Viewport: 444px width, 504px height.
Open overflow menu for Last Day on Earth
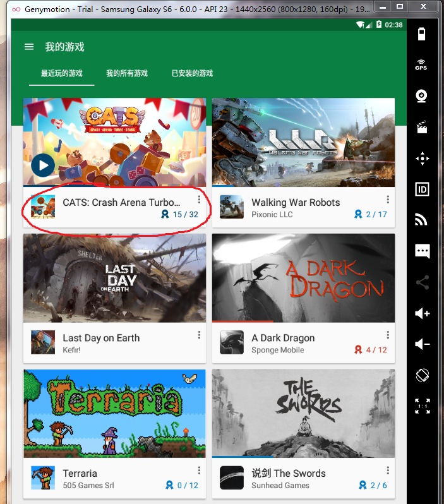click(x=199, y=335)
